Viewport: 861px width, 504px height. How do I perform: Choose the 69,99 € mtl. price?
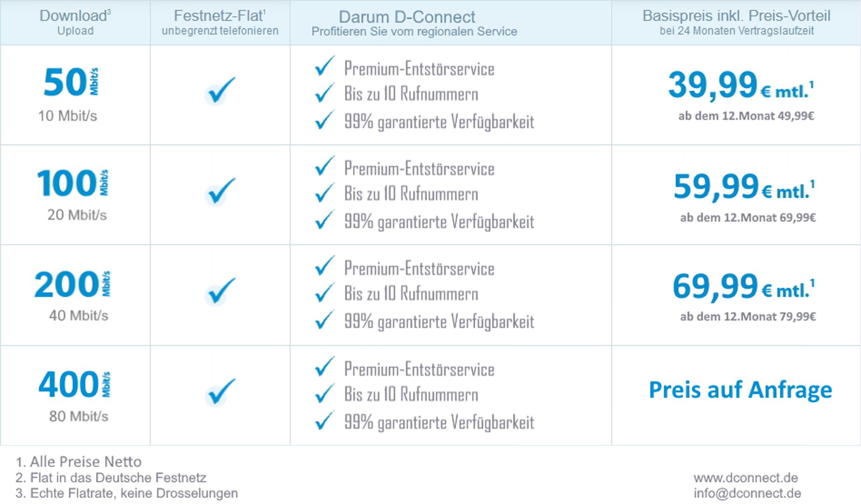743,287
